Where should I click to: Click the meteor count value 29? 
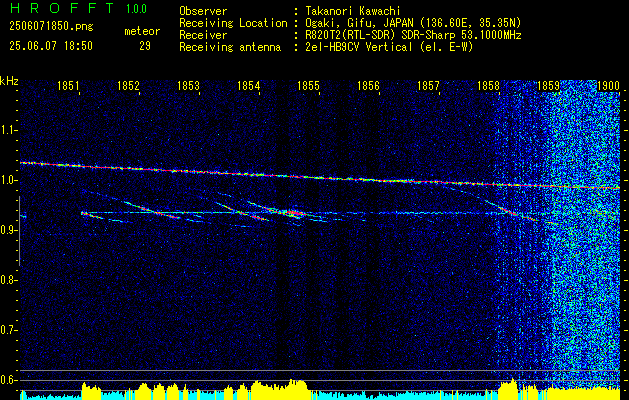click(x=145, y=46)
